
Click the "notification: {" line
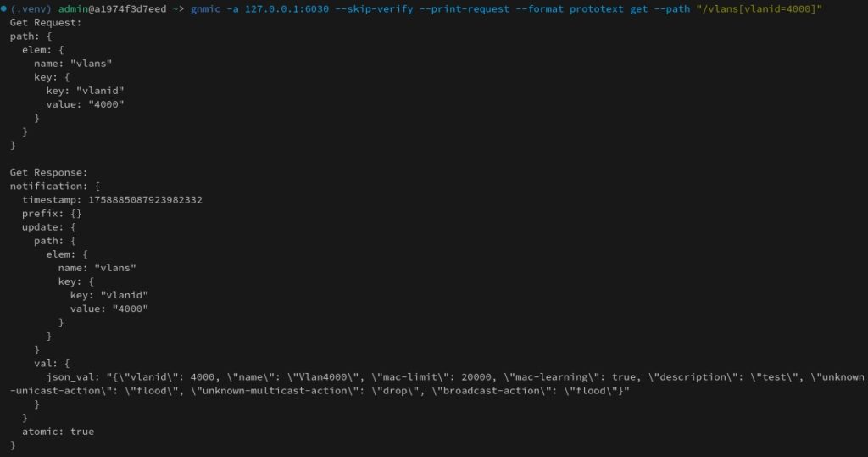(x=55, y=186)
